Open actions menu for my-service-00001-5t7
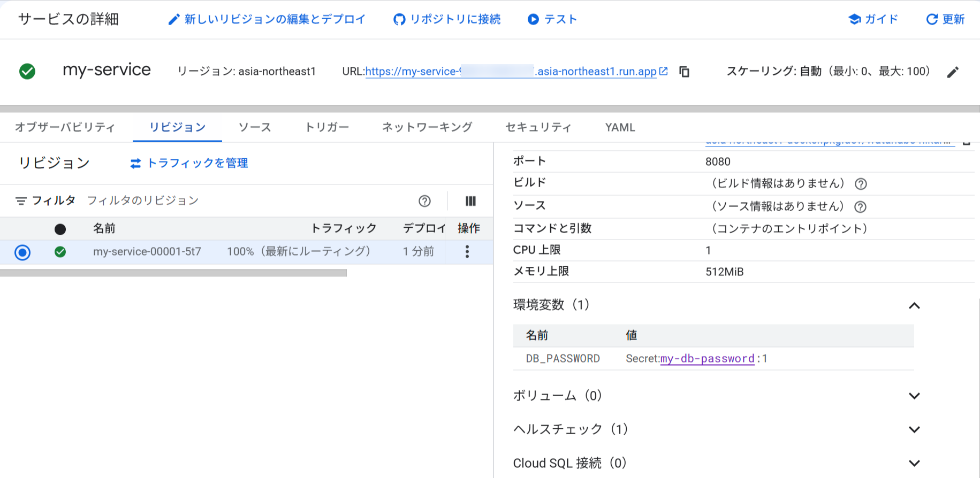The height and width of the screenshot is (478, 980). [x=467, y=252]
